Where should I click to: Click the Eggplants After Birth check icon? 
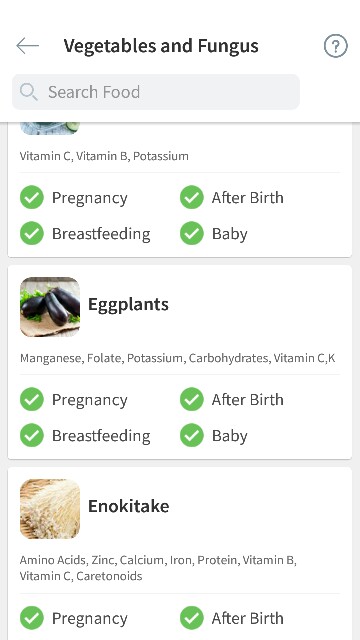pos(192,399)
